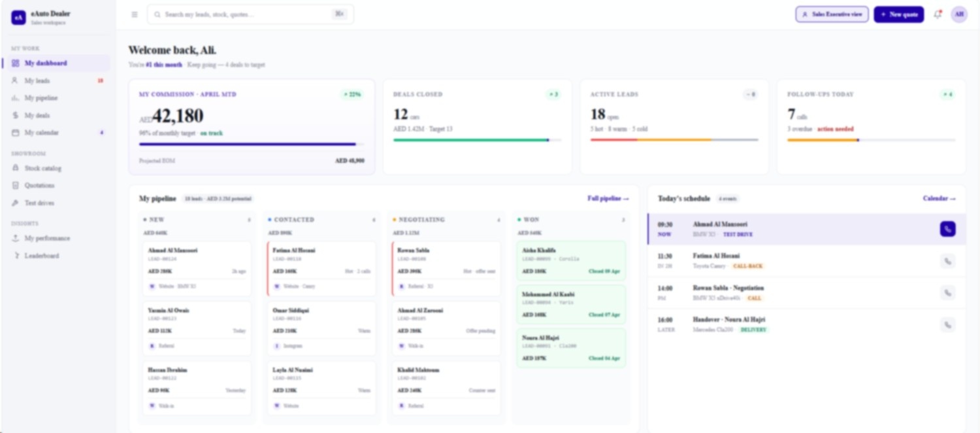
Task: Open the Calendar link in schedule
Action: (939, 198)
